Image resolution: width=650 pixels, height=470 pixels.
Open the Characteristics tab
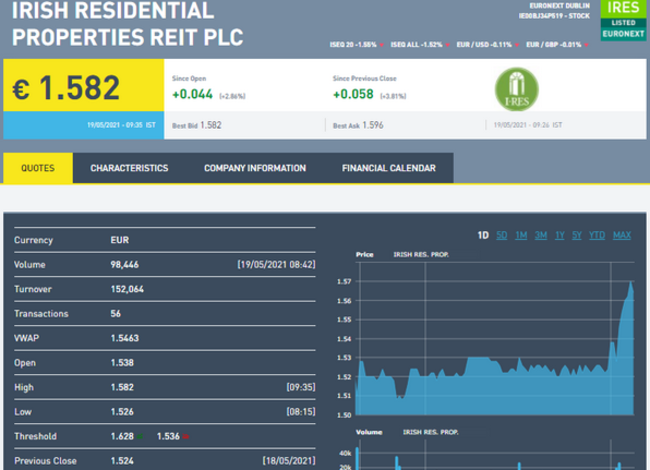tap(129, 168)
